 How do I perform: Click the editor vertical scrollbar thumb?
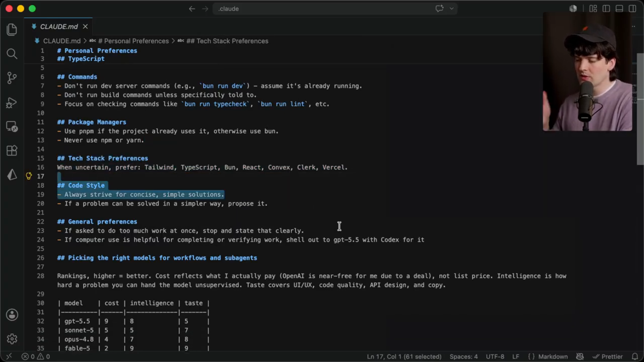pyautogui.click(x=640, y=109)
